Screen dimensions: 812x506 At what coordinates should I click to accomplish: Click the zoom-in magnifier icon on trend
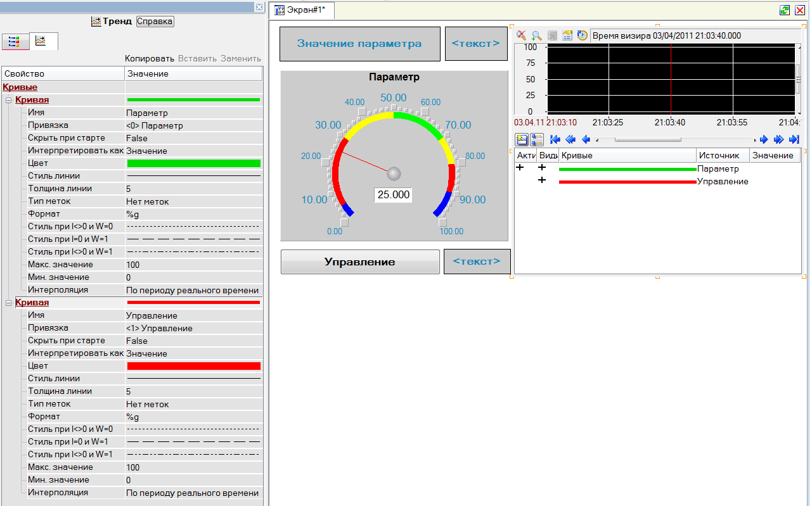pyautogui.click(x=537, y=35)
